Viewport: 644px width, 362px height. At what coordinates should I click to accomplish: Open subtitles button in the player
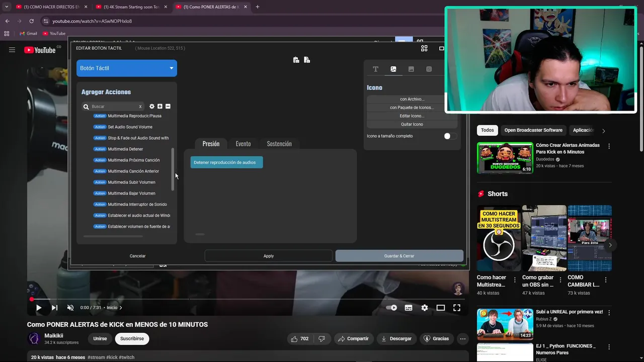pyautogui.click(x=409, y=308)
